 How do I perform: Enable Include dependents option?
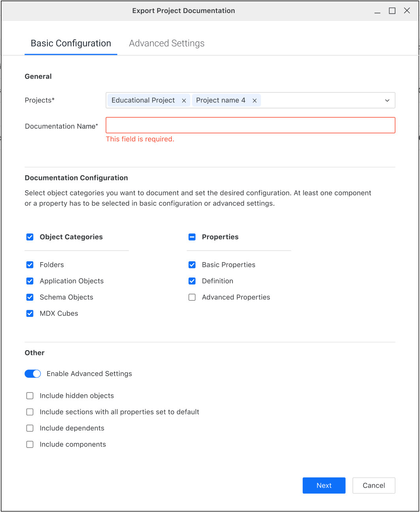tap(30, 428)
